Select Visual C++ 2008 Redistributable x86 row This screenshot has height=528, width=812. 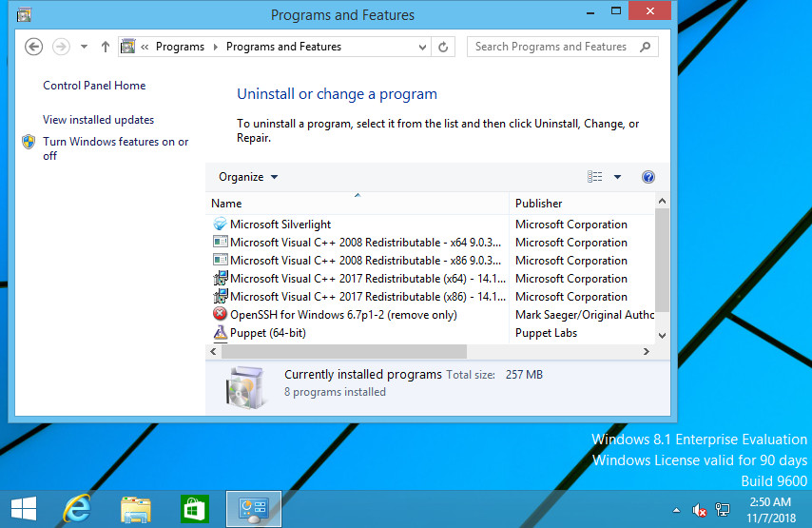point(358,261)
